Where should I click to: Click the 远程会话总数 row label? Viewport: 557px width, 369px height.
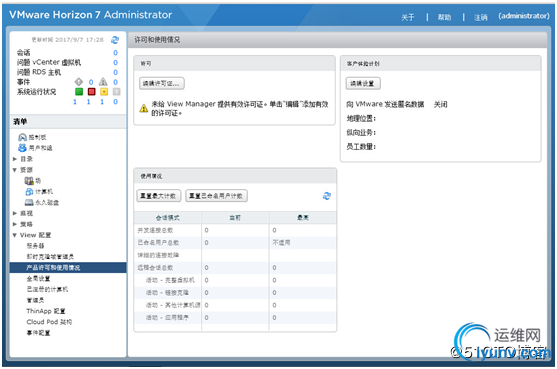tap(155, 267)
